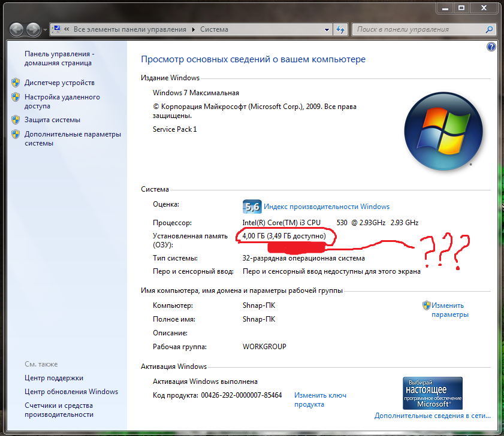Click 'Windows 7 Максимальная' edition text
The image size is (504, 436).
click(x=196, y=93)
